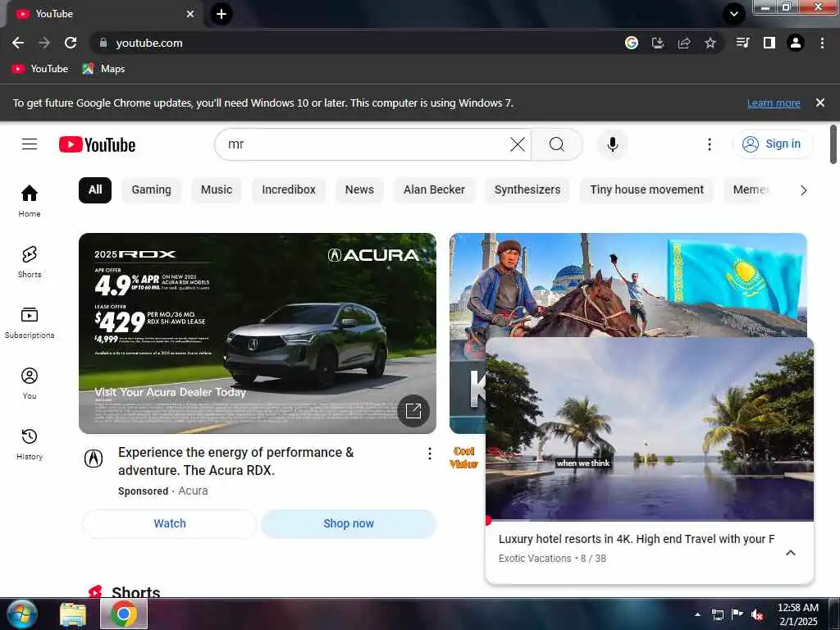Open the Action Center flag tray icon

point(737,614)
